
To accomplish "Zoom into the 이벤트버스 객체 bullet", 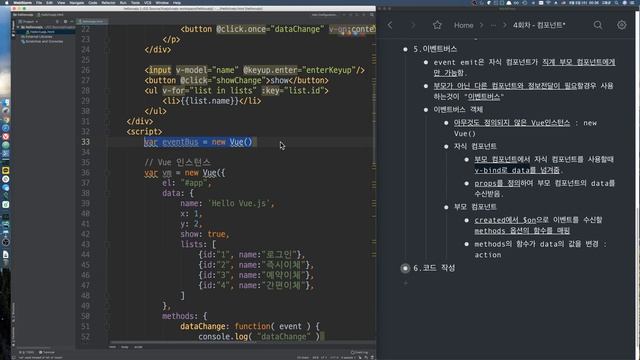I will pos(426,110).
